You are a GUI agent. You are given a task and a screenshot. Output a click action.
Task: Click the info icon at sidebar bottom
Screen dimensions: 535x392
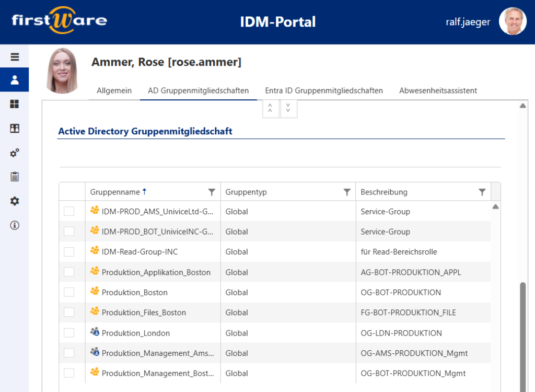point(14,225)
